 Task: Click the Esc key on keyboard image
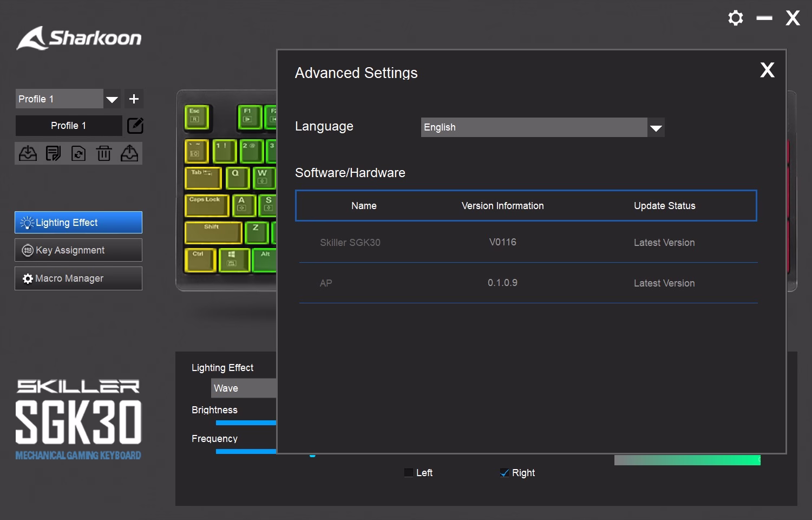[x=196, y=118]
